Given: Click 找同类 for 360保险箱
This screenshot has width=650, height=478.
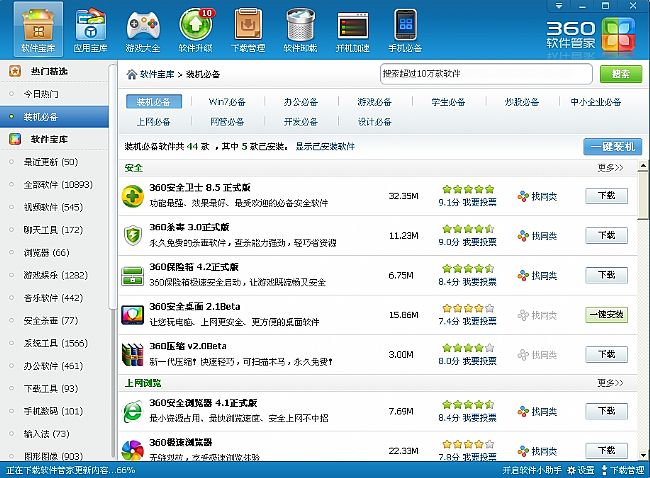Looking at the screenshot, I should point(537,276).
